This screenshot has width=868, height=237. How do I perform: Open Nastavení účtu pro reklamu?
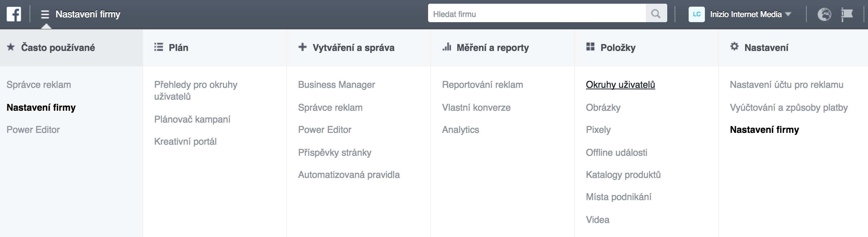[x=787, y=85]
